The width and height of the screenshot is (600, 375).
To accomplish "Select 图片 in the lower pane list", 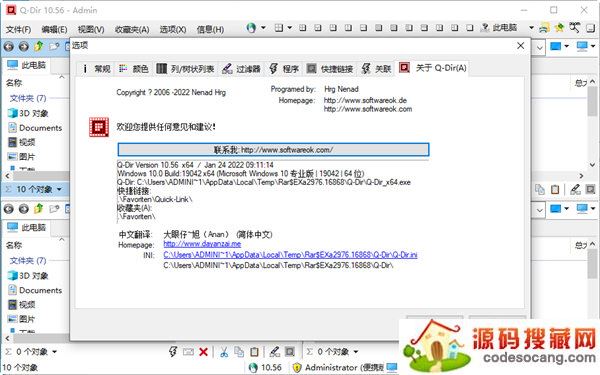I will (22, 319).
